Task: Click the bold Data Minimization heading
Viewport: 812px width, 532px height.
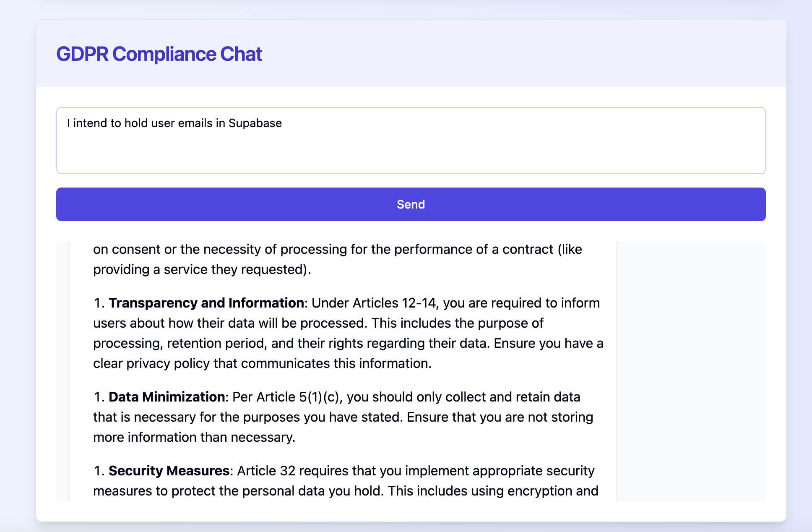Action: [x=167, y=397]
